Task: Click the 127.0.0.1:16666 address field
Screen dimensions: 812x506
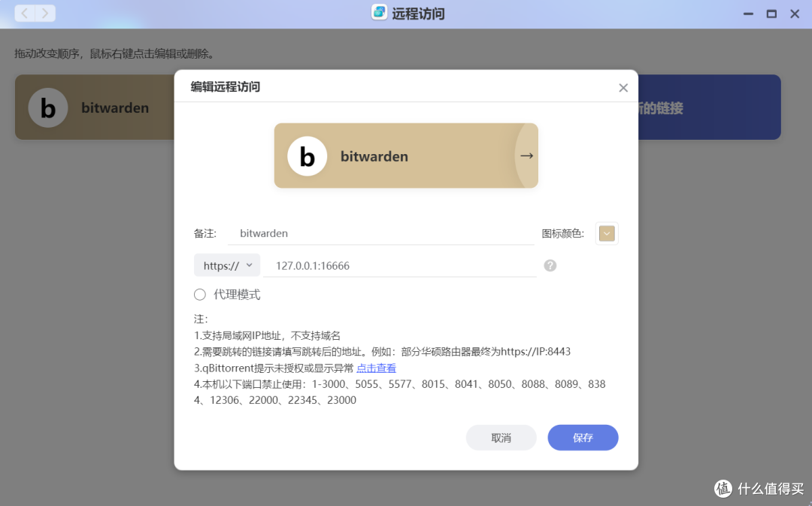Action: click(x=400, y=265)
